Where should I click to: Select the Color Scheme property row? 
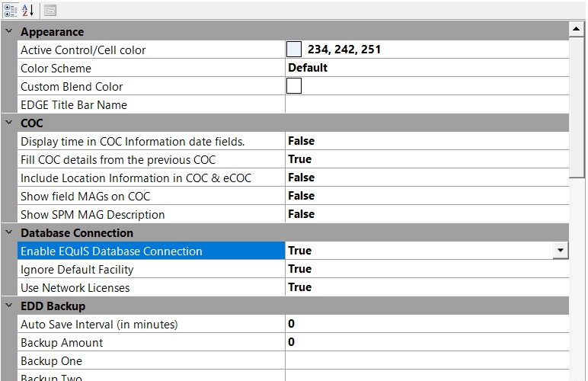point(293,68)
